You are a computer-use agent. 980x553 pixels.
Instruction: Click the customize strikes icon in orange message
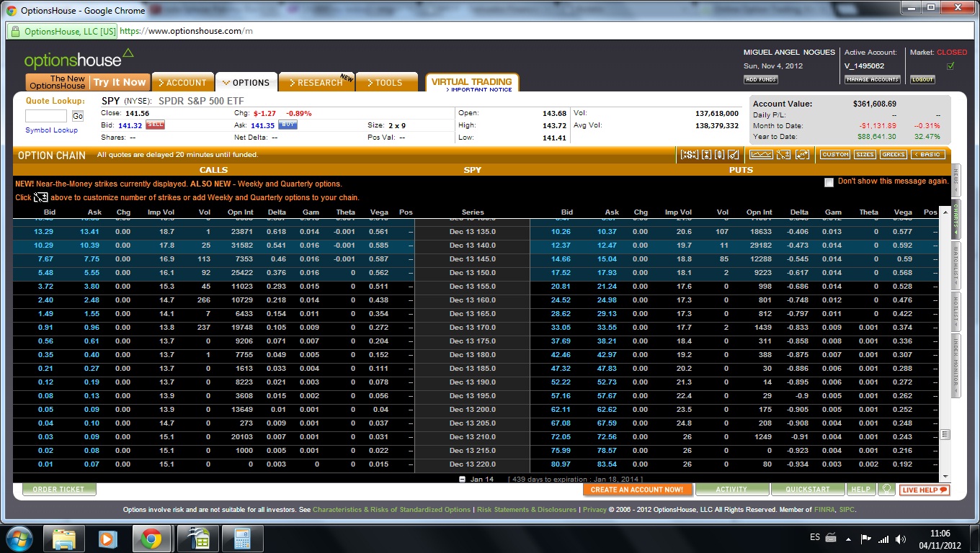(x=41, y=197)
